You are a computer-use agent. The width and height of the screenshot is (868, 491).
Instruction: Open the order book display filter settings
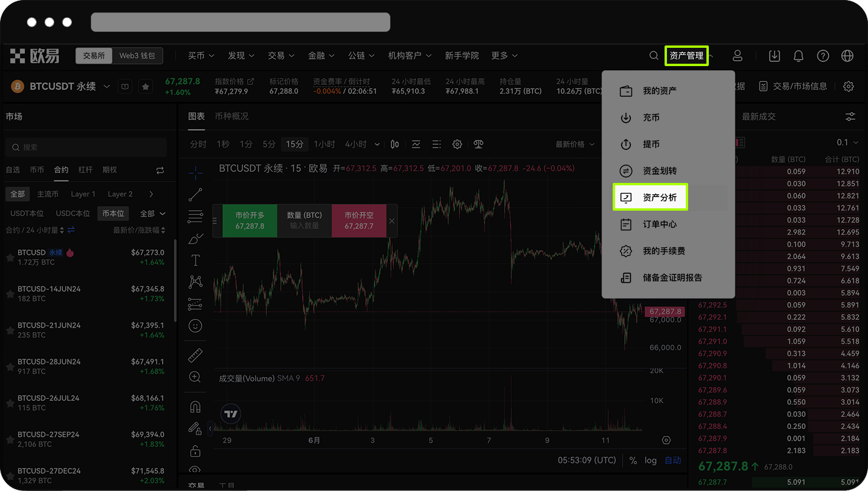coord(849,116)
